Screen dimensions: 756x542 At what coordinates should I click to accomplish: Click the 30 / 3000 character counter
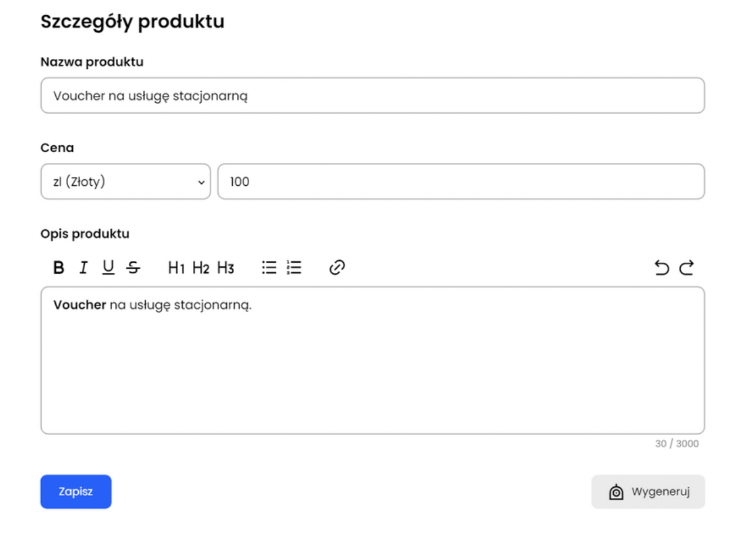[x=677, y=444]
